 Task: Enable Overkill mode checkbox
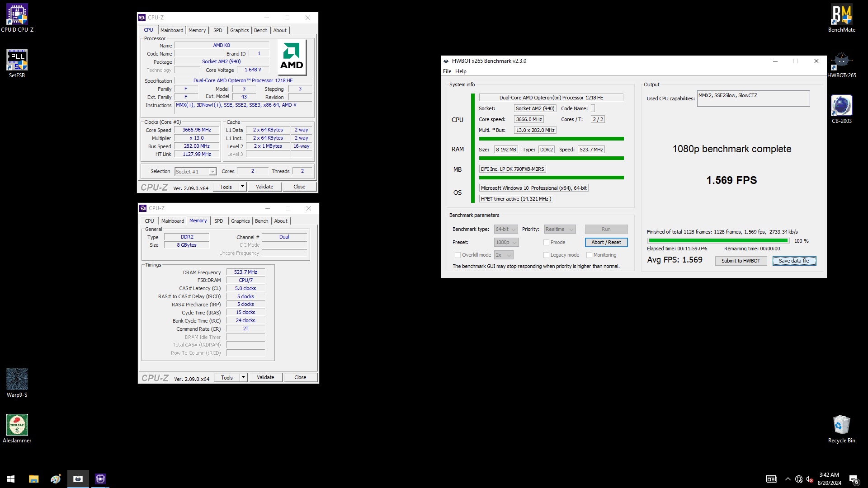coord(458,255)
